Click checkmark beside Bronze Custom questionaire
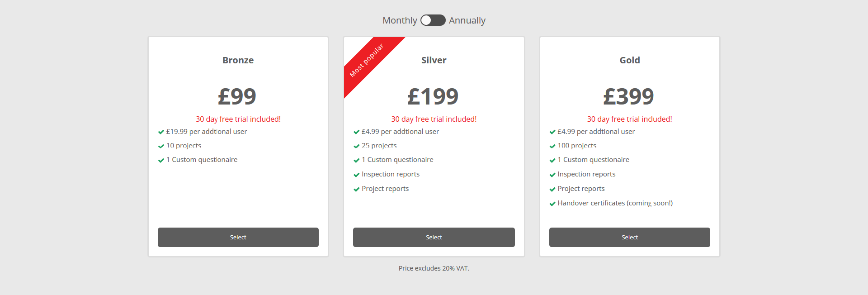This screenshot has width=868, height=295. pyautogui.click(x=161, y=160)
